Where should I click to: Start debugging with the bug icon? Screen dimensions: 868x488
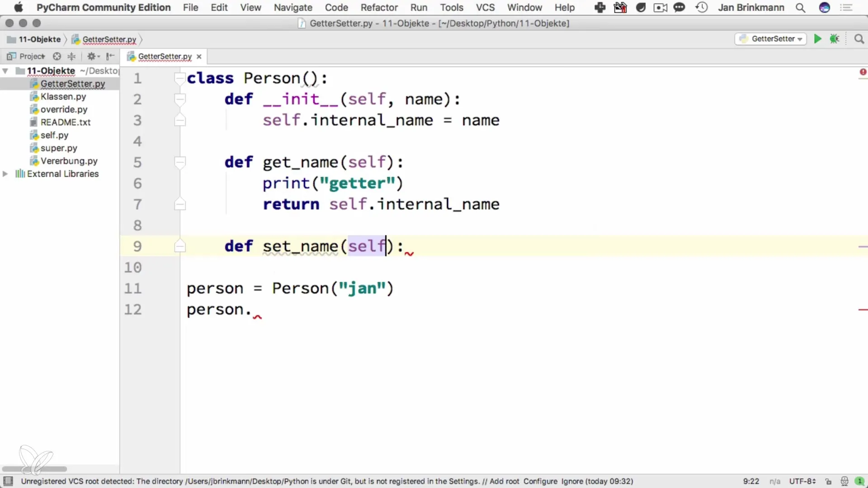click(835, 39)
